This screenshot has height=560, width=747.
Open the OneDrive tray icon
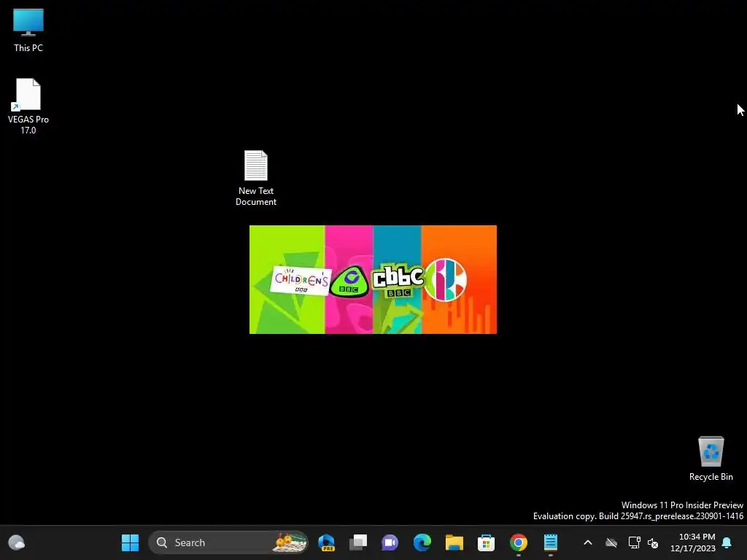tap(611, 542)
